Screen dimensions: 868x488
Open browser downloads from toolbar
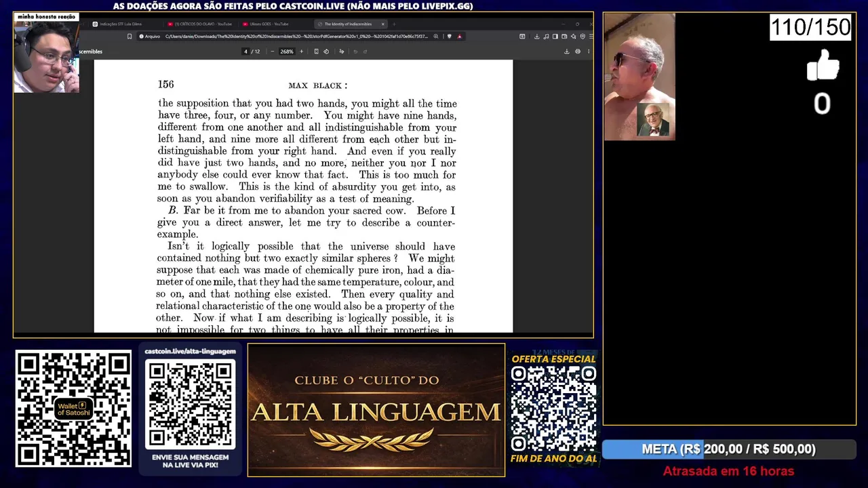pyautogui.click(x=537, y=37)
